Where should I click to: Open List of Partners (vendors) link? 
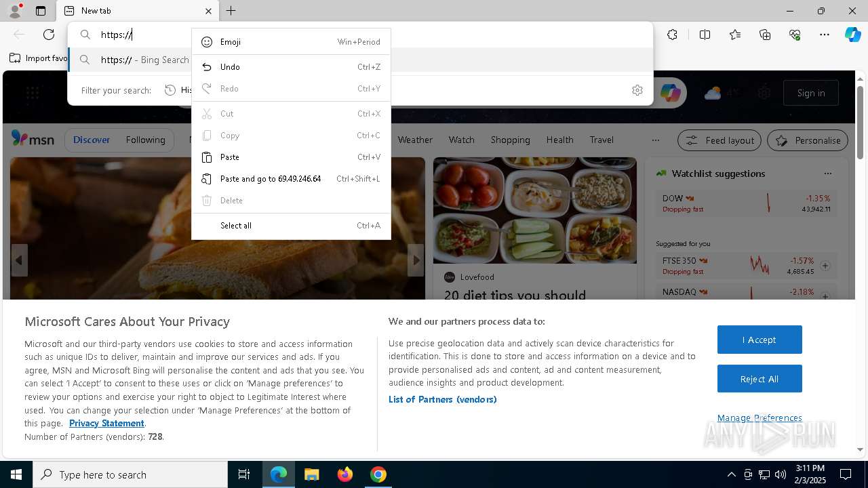[x=443, y=399]
